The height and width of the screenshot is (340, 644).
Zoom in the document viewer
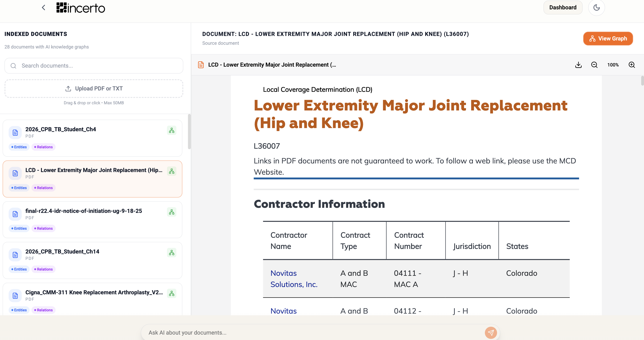click(632, 65)
